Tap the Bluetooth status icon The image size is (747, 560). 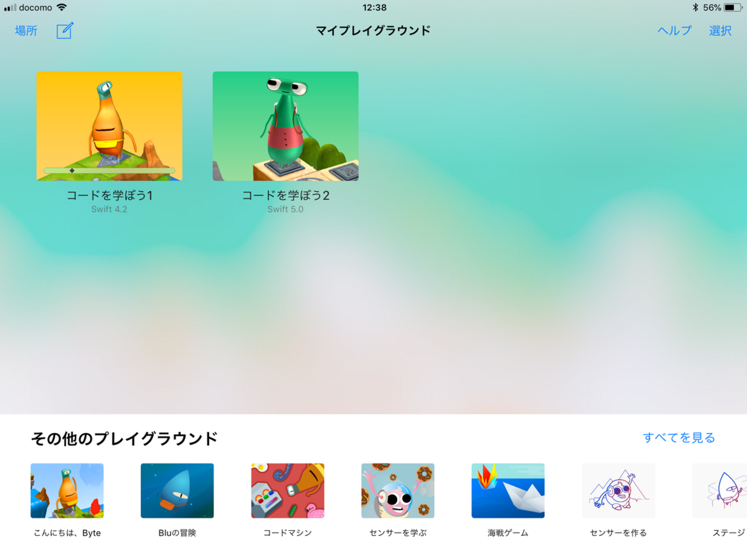point(695,7)
